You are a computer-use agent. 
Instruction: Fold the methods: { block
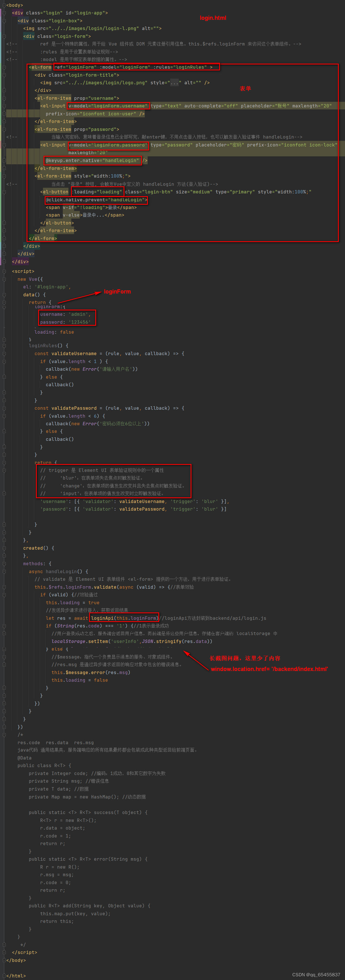point(4,564)
